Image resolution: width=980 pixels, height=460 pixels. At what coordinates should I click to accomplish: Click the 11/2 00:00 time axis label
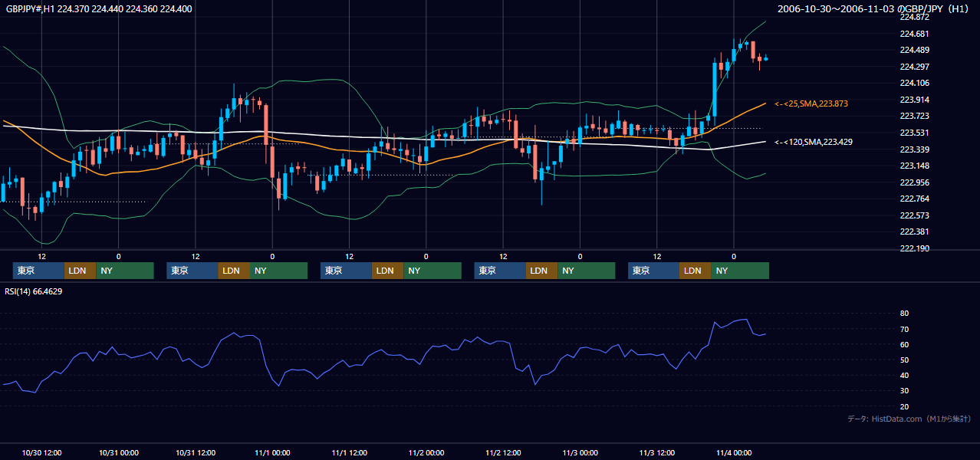click(426, 453)
